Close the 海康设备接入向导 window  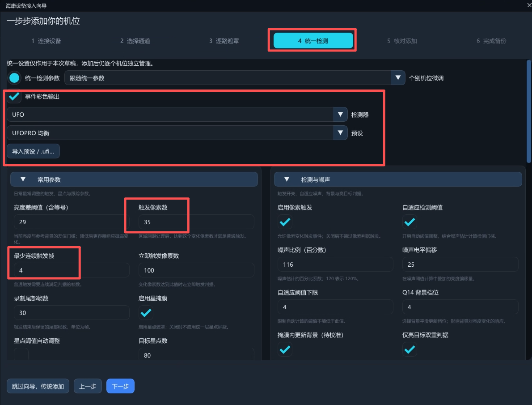pos(528,5)
